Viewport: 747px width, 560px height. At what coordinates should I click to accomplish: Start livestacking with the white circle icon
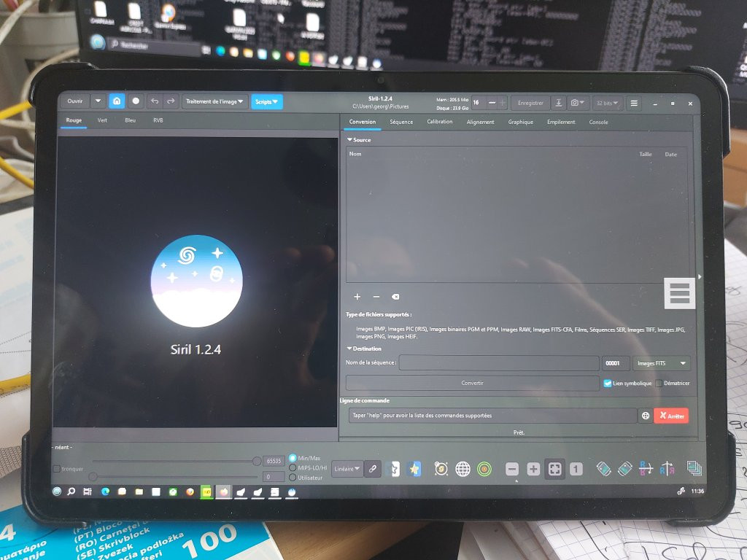click(x=136, y=101)
